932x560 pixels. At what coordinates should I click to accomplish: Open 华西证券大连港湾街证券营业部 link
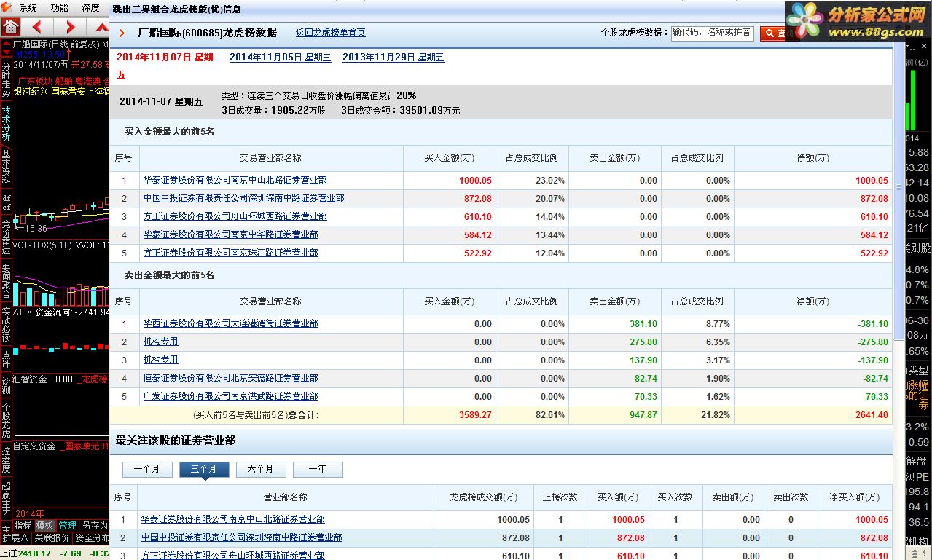tap(230, 323)
